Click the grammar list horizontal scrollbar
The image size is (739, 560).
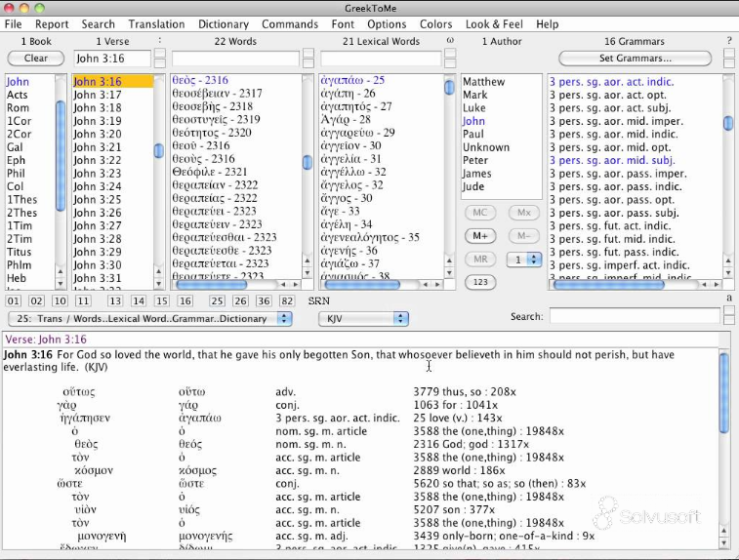click(609, 285)
